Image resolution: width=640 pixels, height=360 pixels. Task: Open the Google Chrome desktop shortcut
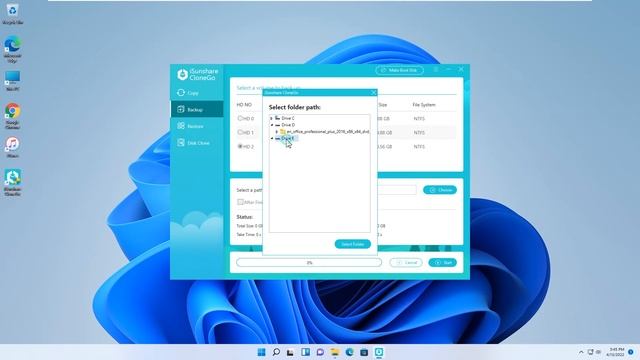(12, 116)
